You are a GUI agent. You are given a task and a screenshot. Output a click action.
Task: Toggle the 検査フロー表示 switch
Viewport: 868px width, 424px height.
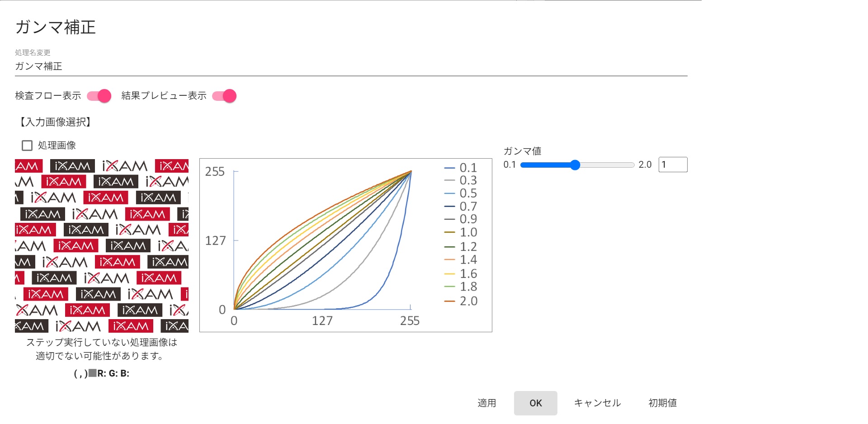pyautogui.click(x=99, y=96)
